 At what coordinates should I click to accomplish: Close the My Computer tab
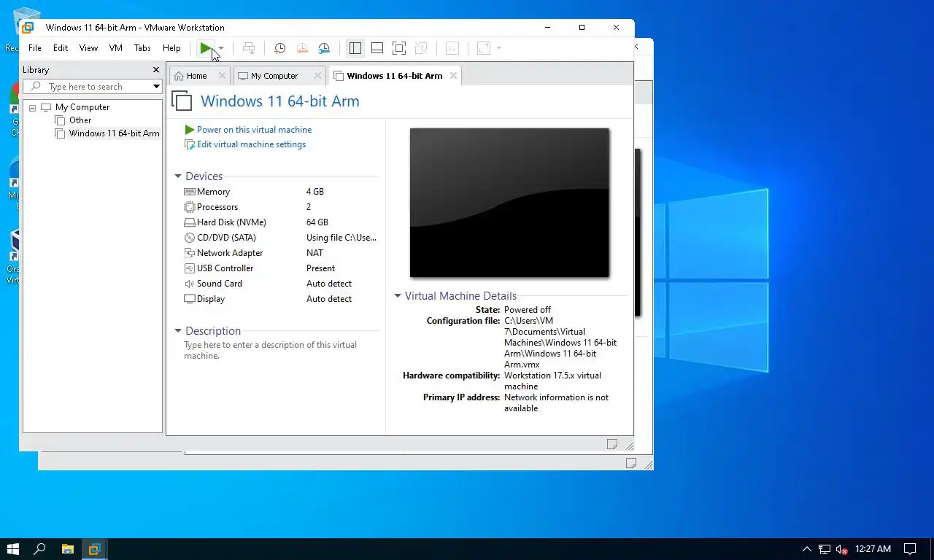coord(317,75)
